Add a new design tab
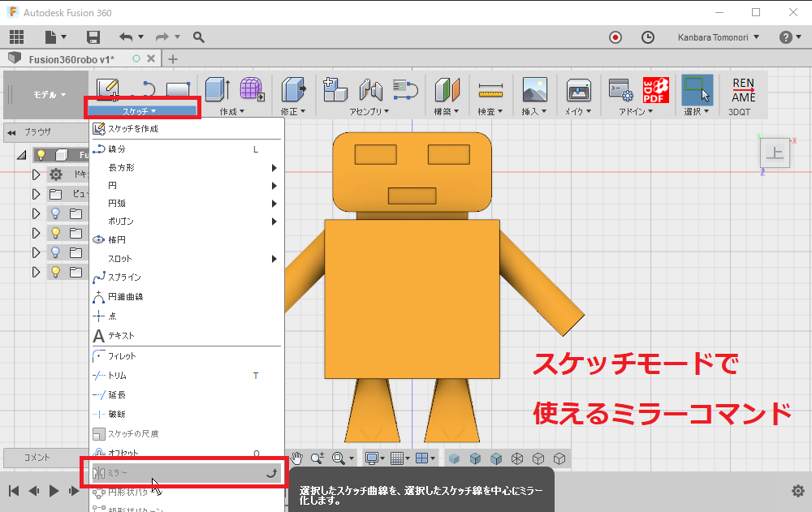The image size is (812, 512). point(173,59)
